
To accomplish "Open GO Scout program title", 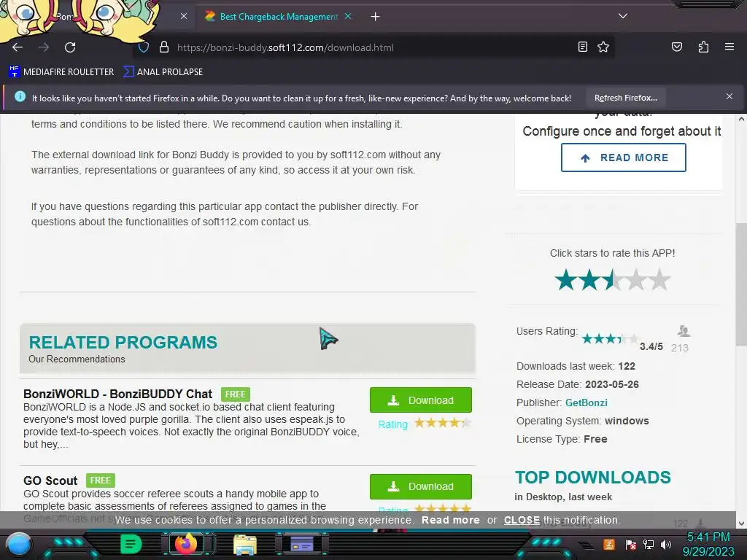I will coord(50,481).
